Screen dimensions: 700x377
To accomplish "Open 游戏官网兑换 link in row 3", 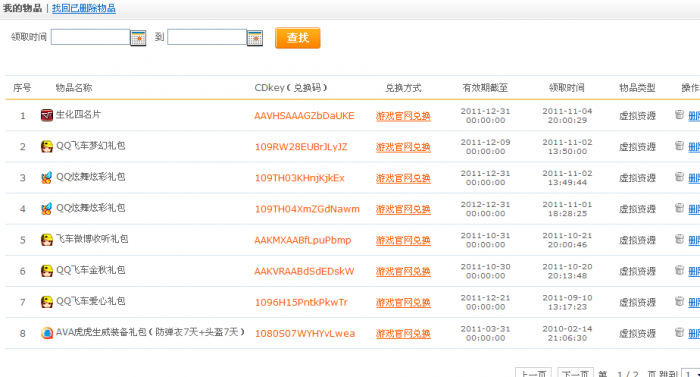I will (403, 178).
